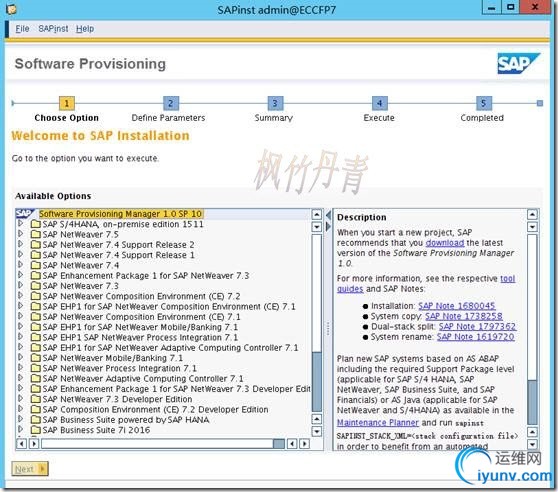Open the File menu
Viewport: 558px width, 492px height.
[x=22, y=28]
